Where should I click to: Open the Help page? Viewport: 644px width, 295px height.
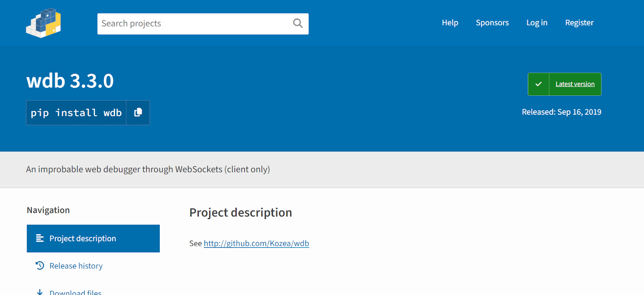[450, 23]
